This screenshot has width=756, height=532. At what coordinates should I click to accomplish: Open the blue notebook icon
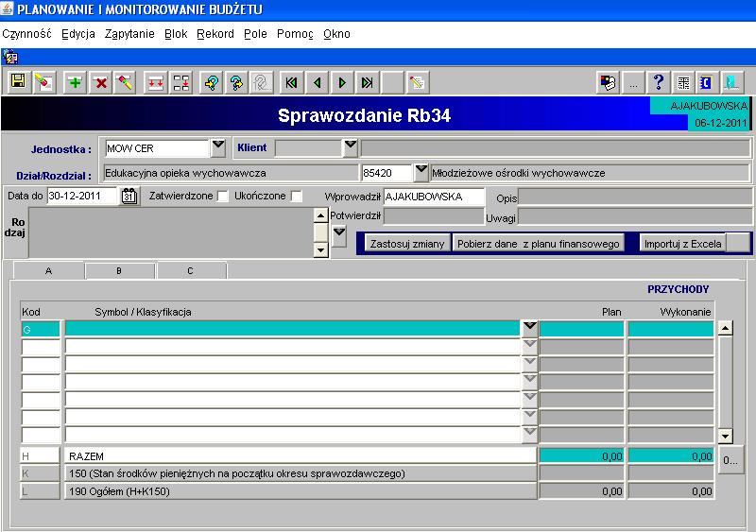[x=707, y=83]
